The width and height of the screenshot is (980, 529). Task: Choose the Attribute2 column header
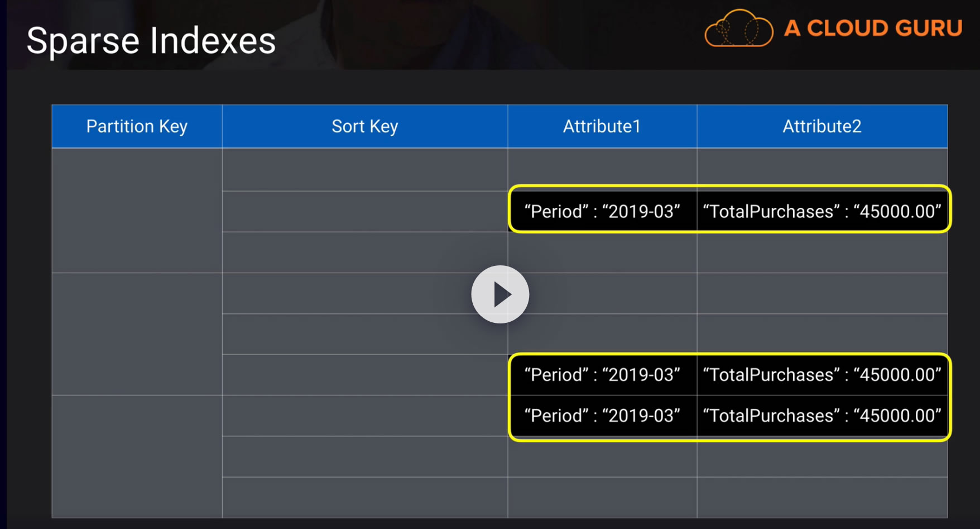[822, 126]
